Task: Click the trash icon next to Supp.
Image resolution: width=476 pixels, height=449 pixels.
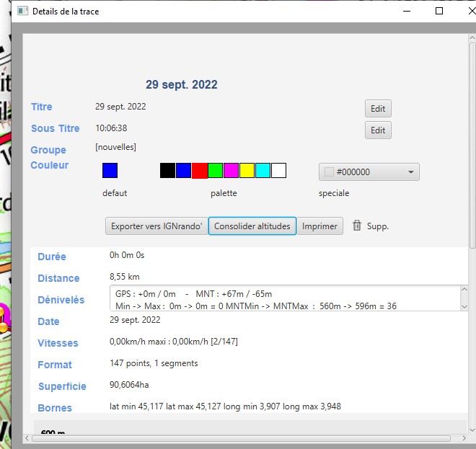Action: pos(357,226)
